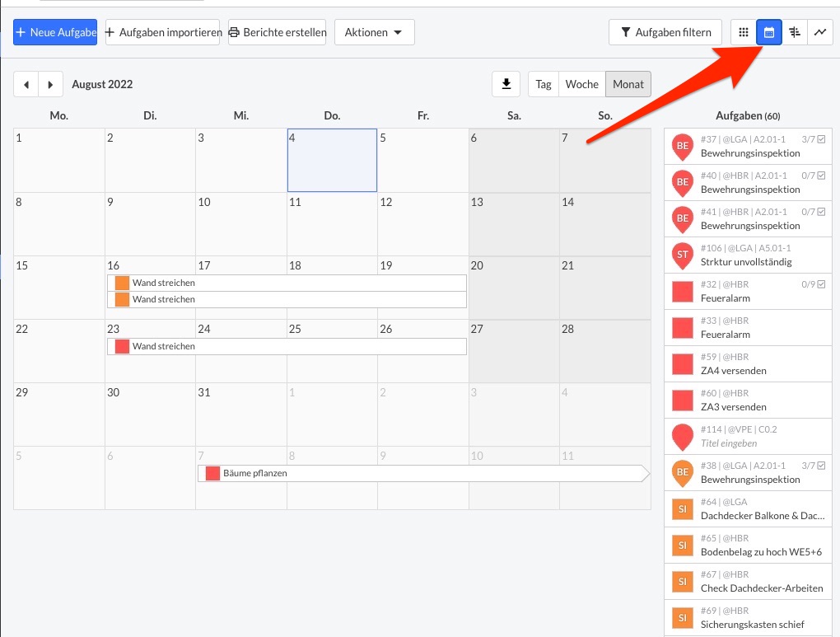Open the Gantt timeline view icon

pyautogui.click(x=795, y=32)
